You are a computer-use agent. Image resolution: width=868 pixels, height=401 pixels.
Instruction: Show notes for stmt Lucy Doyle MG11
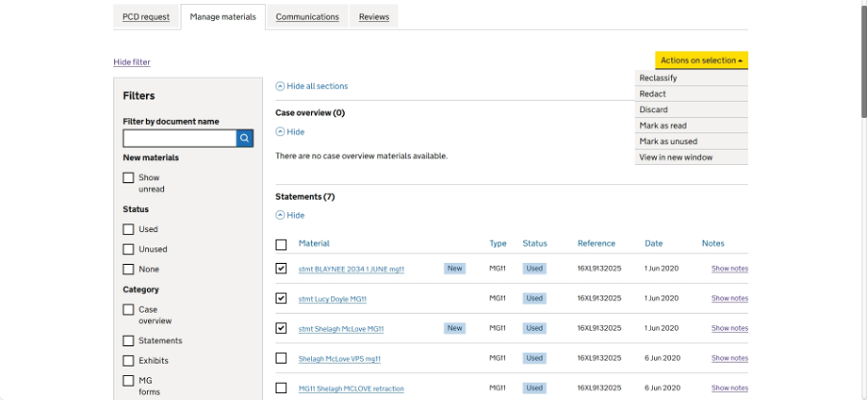[730, 298]
